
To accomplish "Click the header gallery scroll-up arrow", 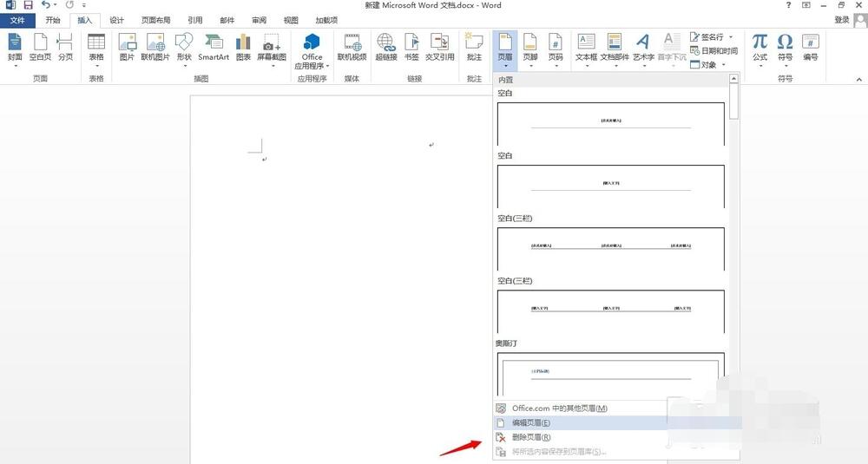I will point(734,79).
